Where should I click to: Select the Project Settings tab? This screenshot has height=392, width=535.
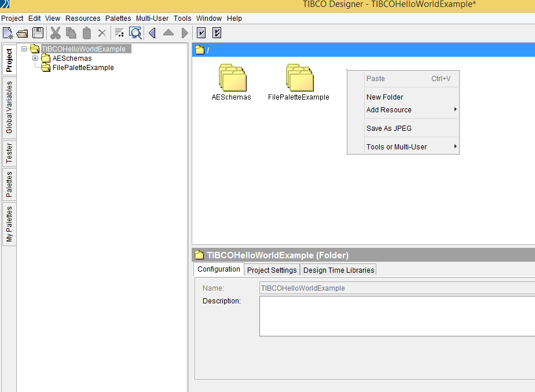point(272,270)
